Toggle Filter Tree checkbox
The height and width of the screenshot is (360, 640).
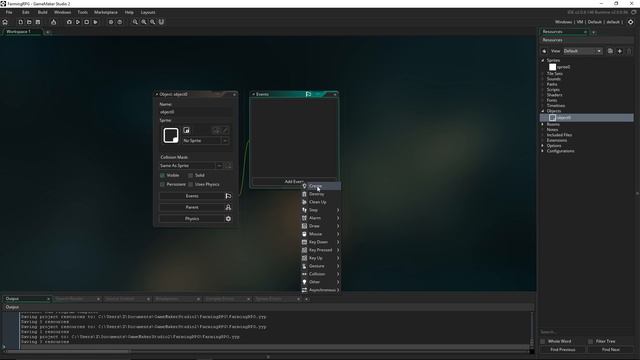(591, 341)
